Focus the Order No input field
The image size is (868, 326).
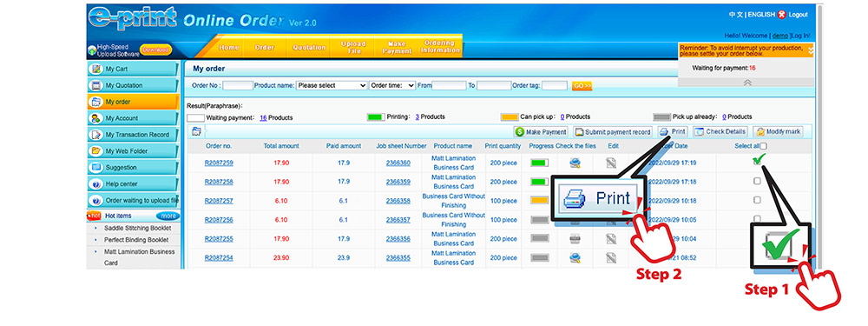(238, 86)
